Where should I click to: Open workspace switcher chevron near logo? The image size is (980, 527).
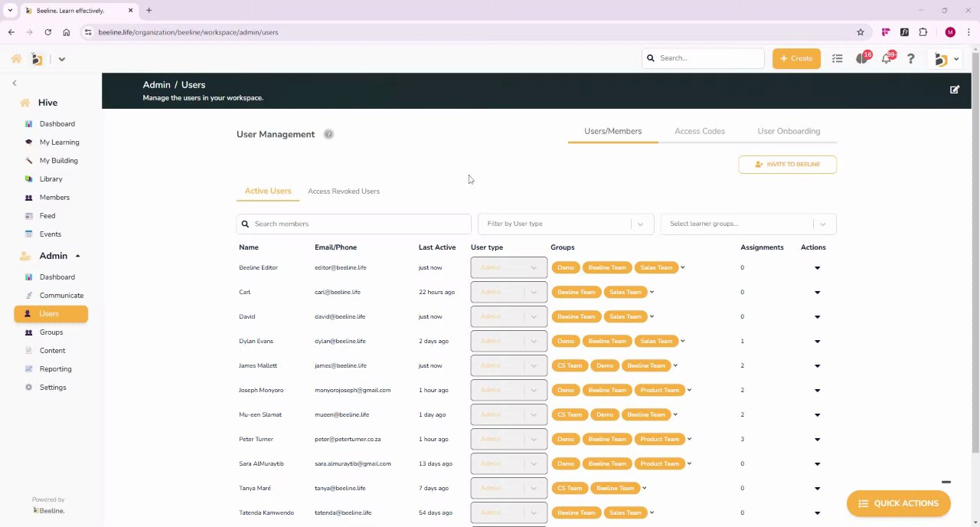point(62,59)
